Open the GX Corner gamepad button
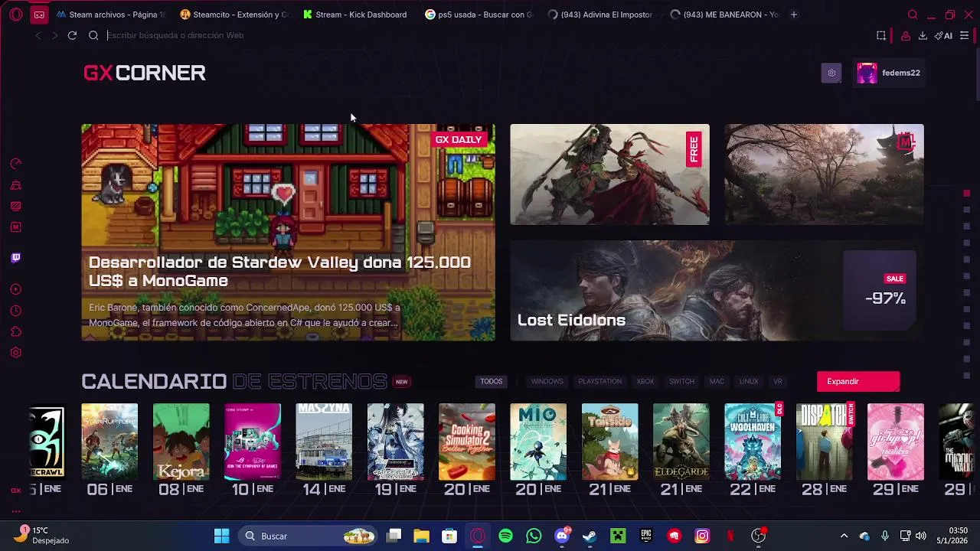This screenshot has height=551, width=980. tap(39, 15)
